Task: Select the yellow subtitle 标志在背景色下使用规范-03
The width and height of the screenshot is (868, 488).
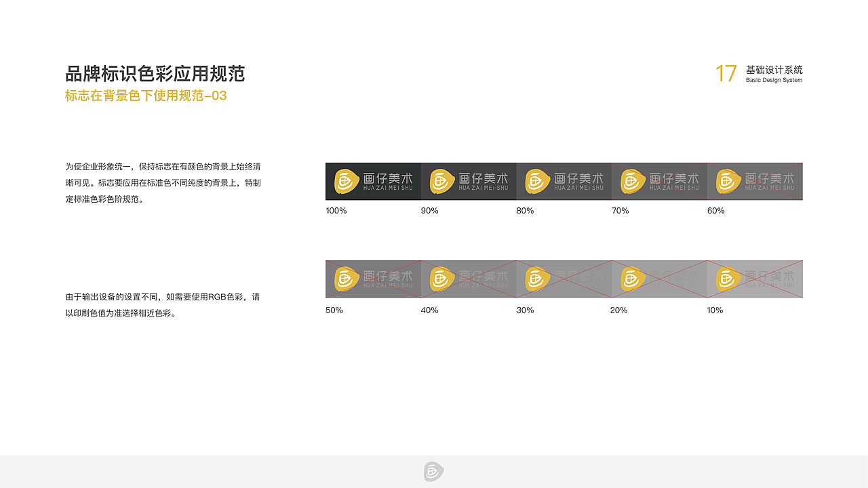Action: pos(146,96)
